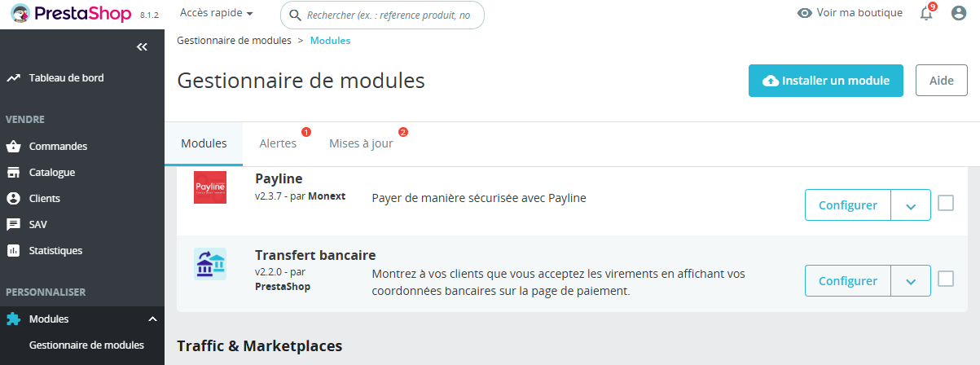The height and width of the screenshot is (365, 980).
Task: Expand Payline Configurer dropdown arrow
Action: pos(911,205)
